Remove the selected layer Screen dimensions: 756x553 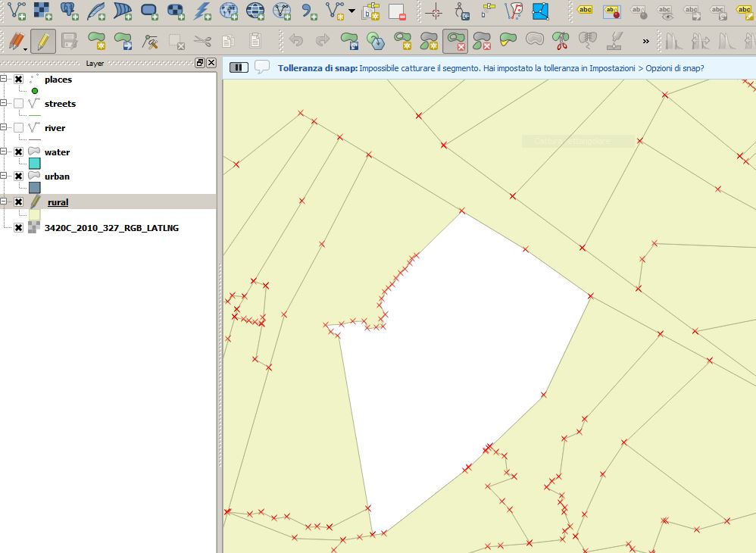click(397, 11)
